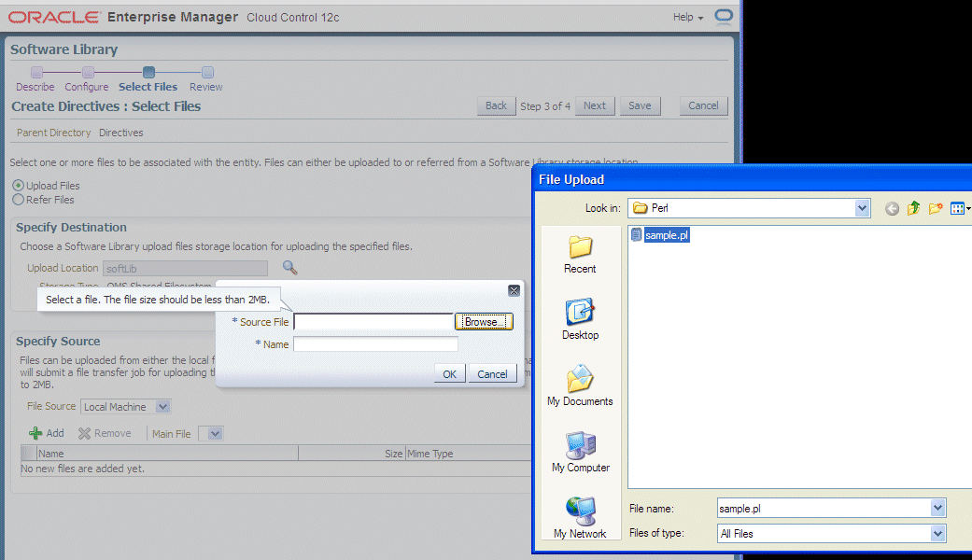Viewport: 972px width, 560px height.
Task: Open My Documents in the places bar
Action: 580,385
